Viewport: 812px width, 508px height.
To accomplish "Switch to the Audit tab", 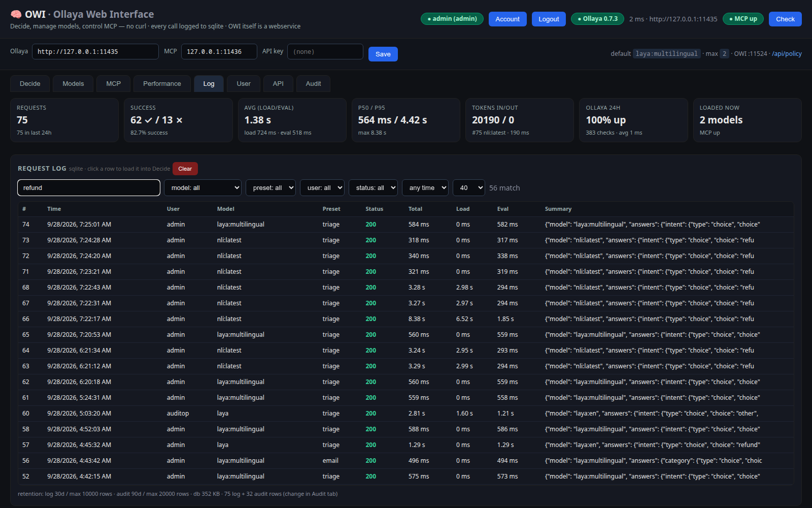I will click(313, 84).
